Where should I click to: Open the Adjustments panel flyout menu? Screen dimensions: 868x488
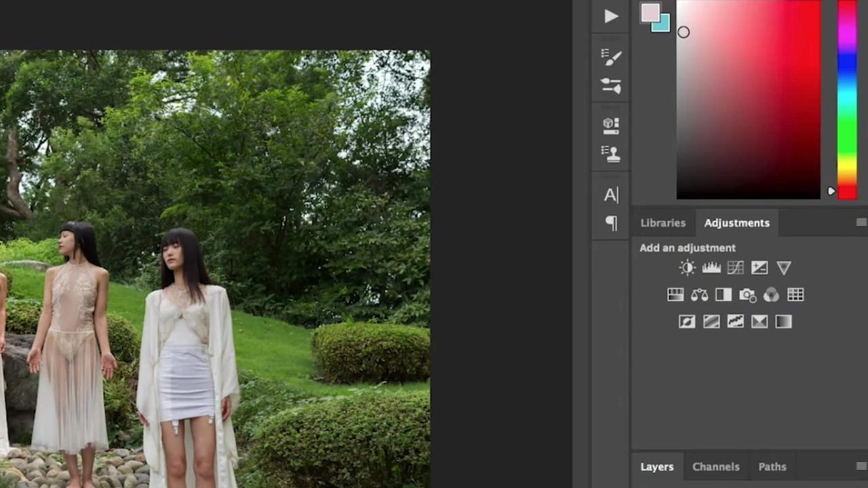[x=861, y=222]
